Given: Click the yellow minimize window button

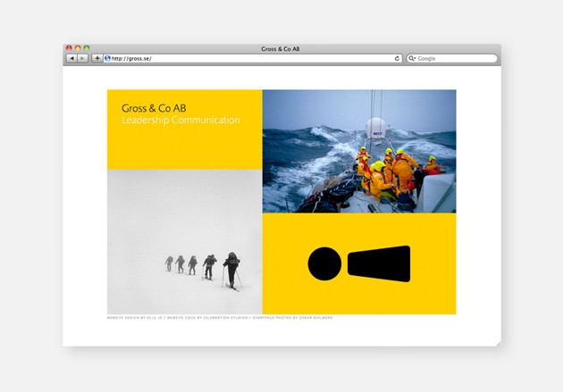Looking at the screenshot, I should pyautogui.click(x=78, y=48).
